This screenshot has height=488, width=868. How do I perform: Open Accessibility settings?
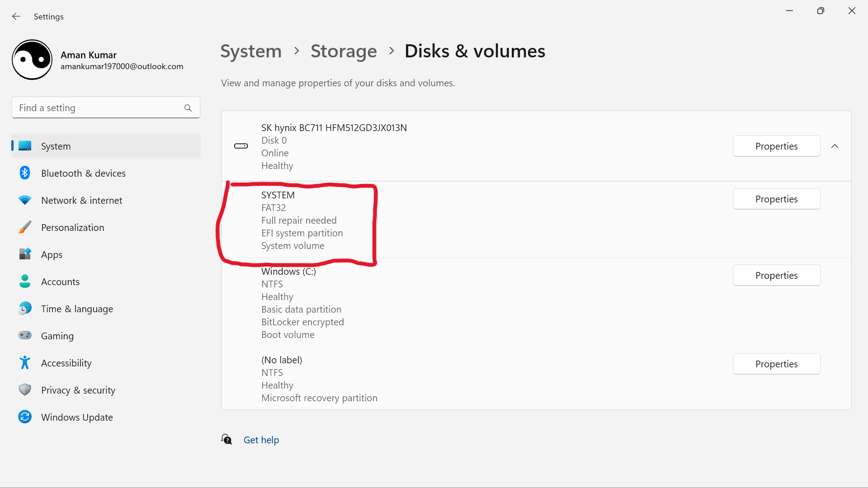(106, 363)
